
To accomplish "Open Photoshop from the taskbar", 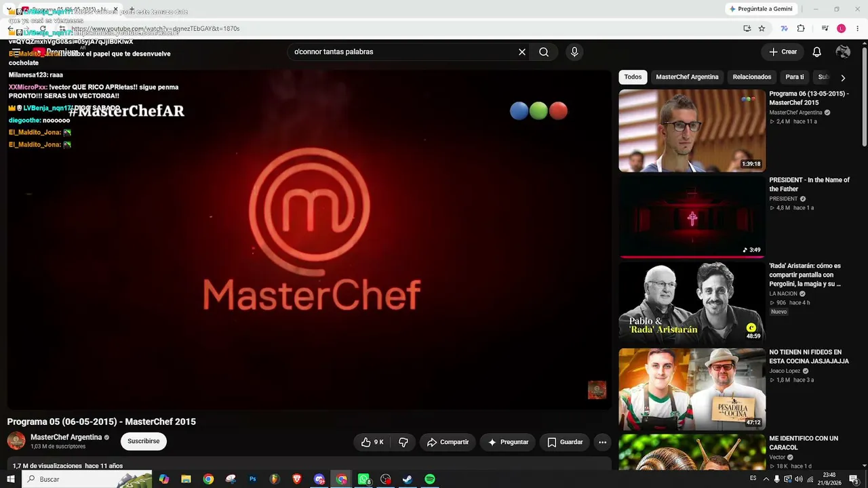I will [x=252, y=479].
